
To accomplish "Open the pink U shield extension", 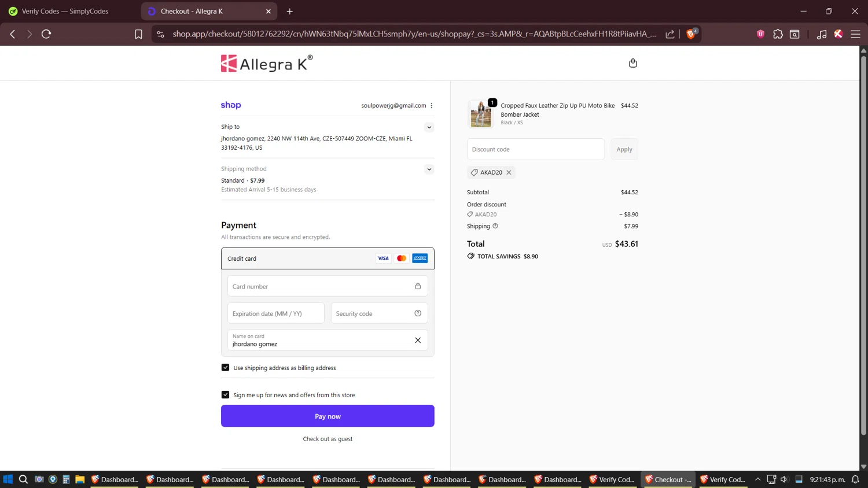I will [760, 34].
